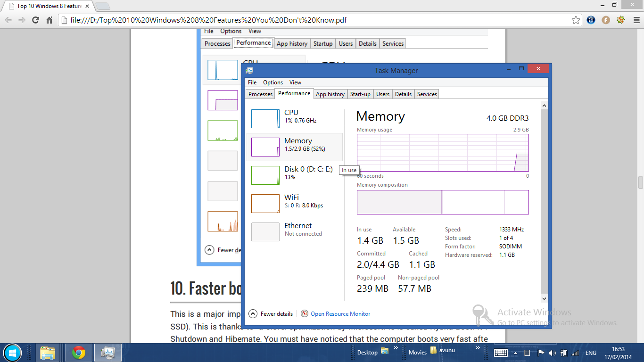The height and width of the screenshot is (362, 644).
Task: Select the Memory usage thumbnail in sidebar
Action: point(265,147)
